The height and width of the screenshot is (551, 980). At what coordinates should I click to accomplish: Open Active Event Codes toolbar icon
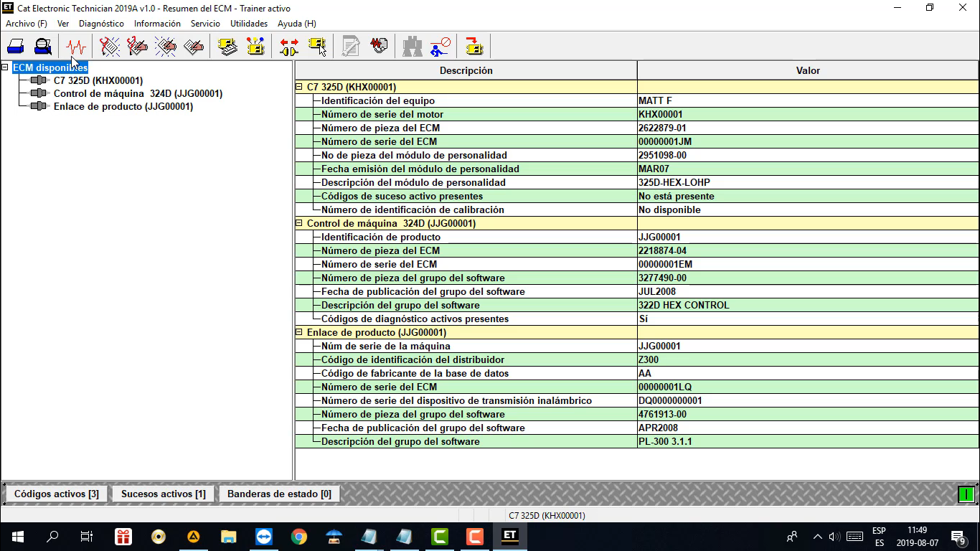pos(166,47)
